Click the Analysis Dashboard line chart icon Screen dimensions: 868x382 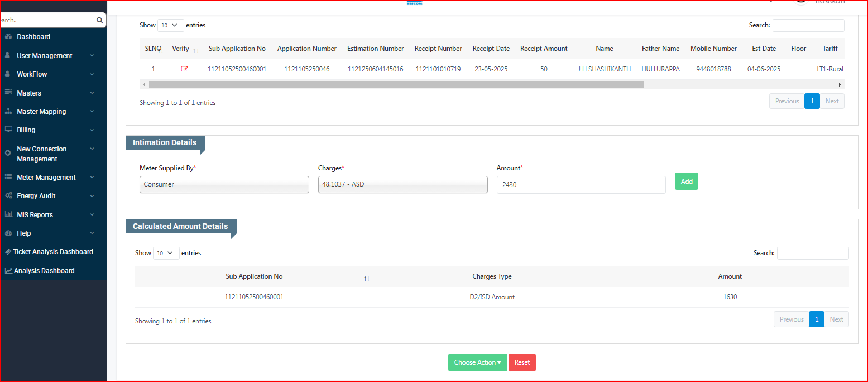(x=8, y=271)
